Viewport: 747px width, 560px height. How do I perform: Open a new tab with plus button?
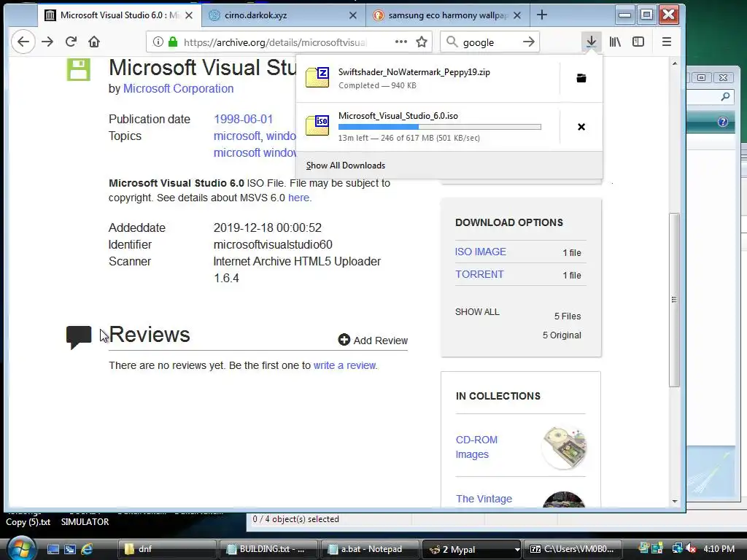coord(542,15)
